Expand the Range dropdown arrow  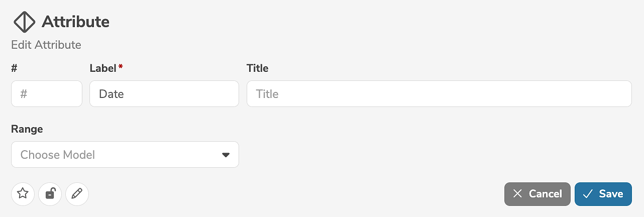click(226, 155)
